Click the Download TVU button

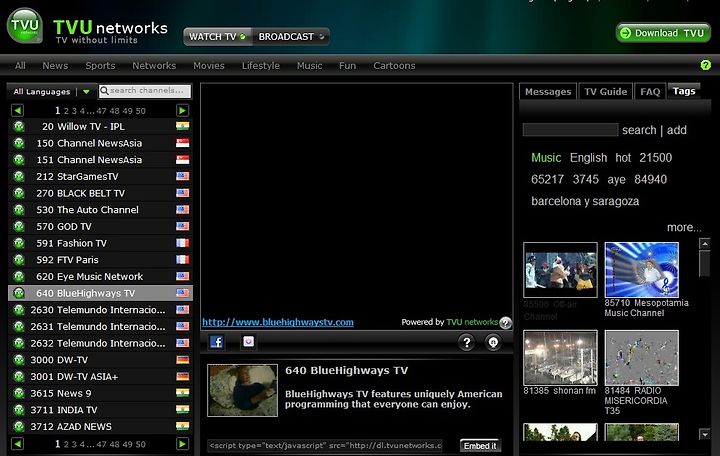click(663, 33)
